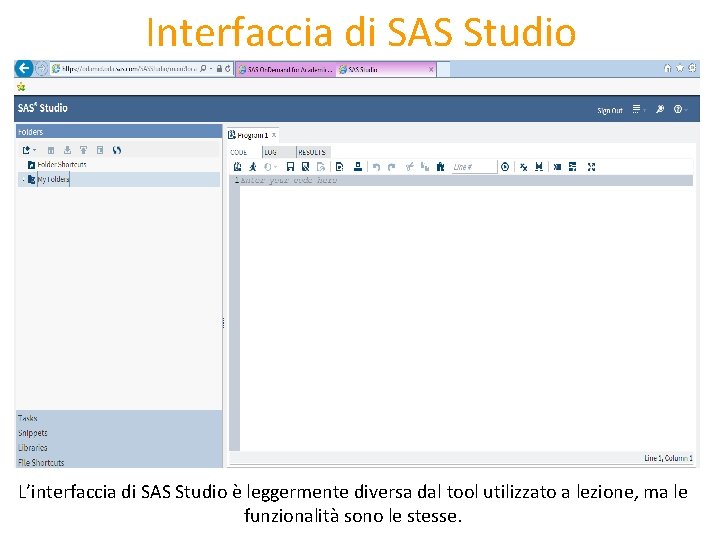Clear all code with the X icon
The height and width of the screenshot is (540, 720).
coord(523,167)
